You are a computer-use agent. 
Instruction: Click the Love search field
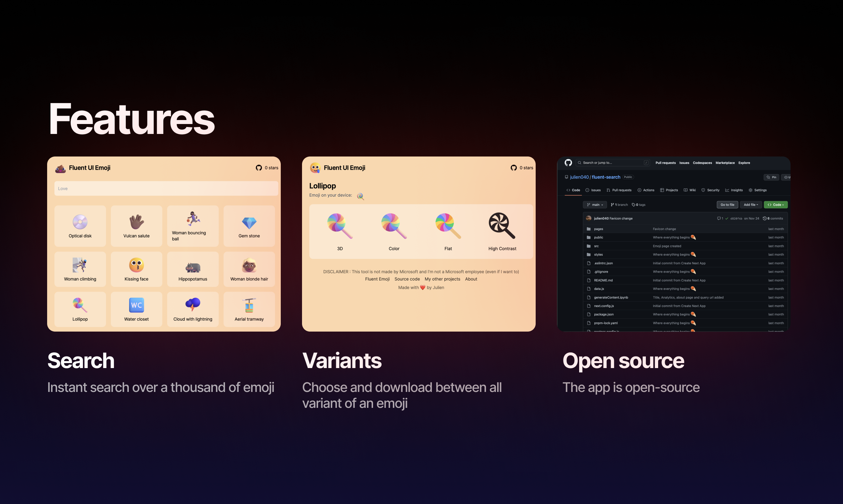click(166, 188)
